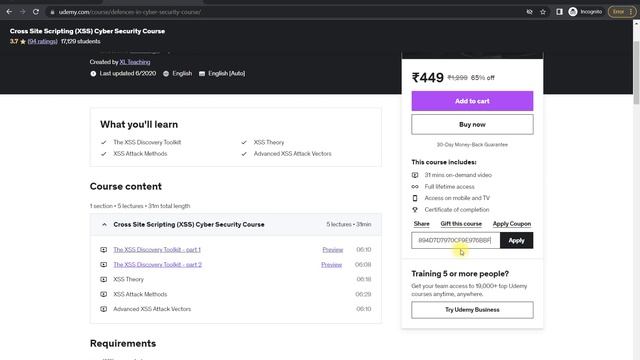Viewport: 640px width, 360px height.
Task: Click the video icon beside Advanced XSS Attack Vectors lecture
Action: point(104,309)
